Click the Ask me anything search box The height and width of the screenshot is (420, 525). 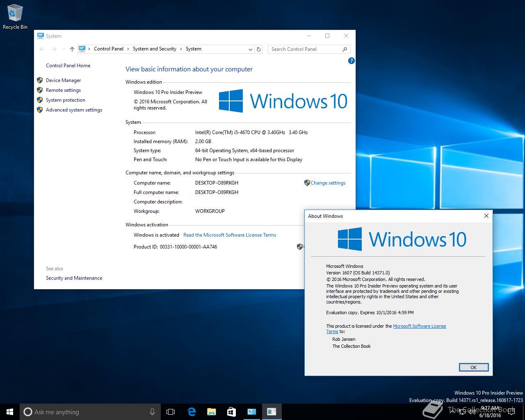tap(90, 412)
